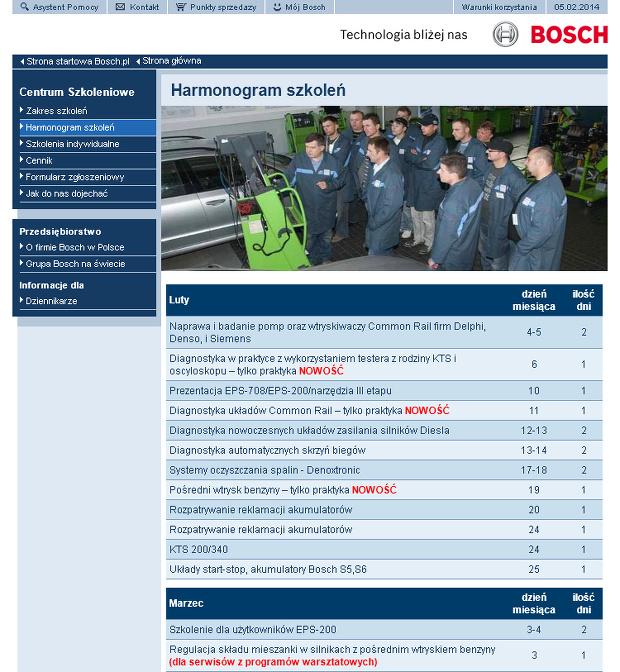Click the Technologia bliżej nas slogan
This screenshot has height=672, width=620.
point(404,35)
